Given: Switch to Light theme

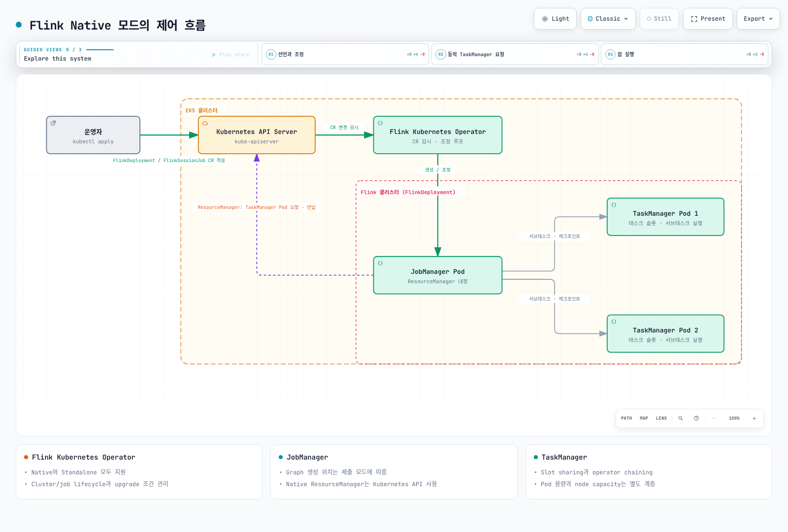Looking at the screenshot, I should click(x=555, y=19).
